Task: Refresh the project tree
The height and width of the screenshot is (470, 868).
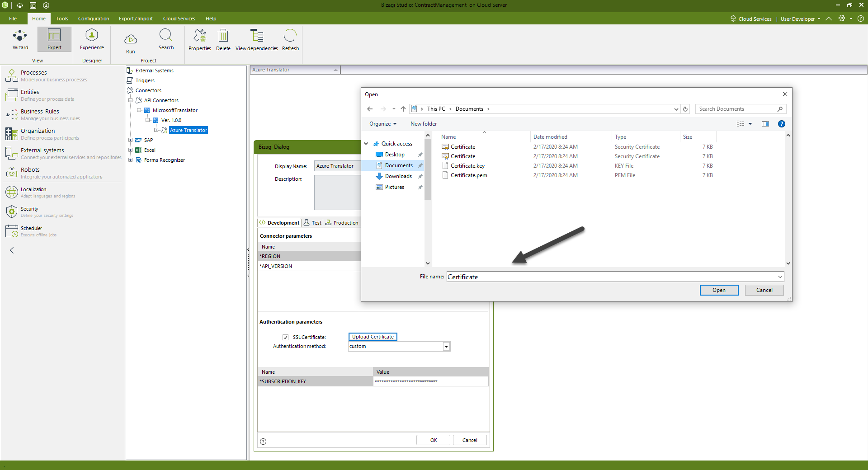Action: (290, 40)
